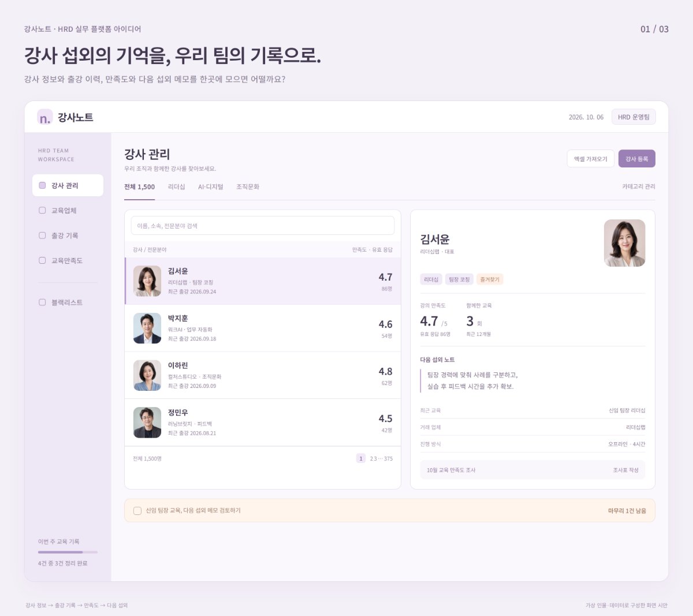Click the date 2026. 10. 06

click(x=586, y=117)
